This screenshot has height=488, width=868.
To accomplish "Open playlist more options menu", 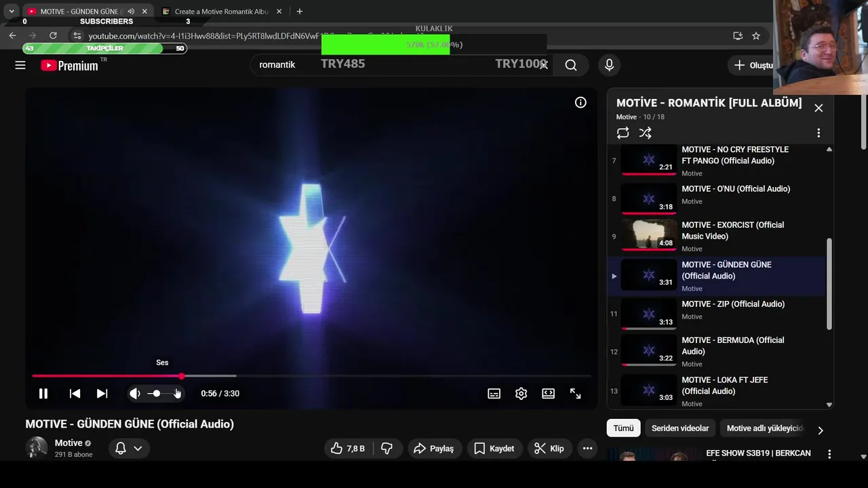I will coord(818,133).
